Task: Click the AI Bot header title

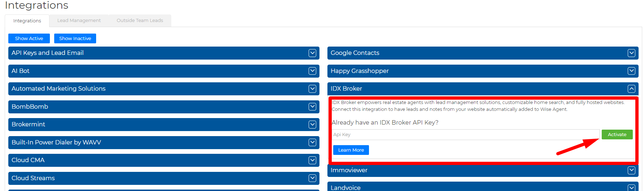Action: click(20, 71)
